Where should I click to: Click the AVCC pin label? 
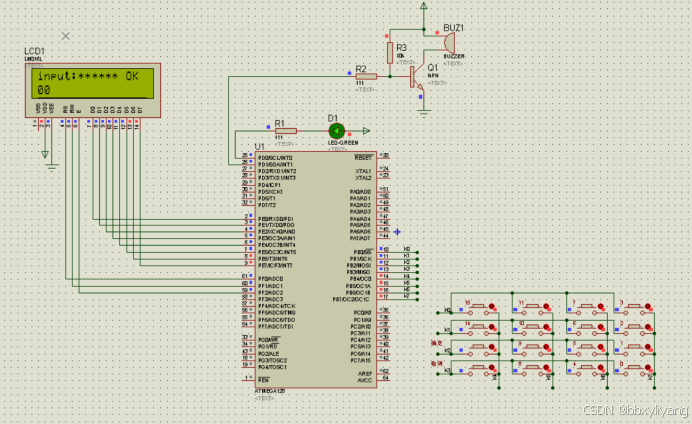365,380
